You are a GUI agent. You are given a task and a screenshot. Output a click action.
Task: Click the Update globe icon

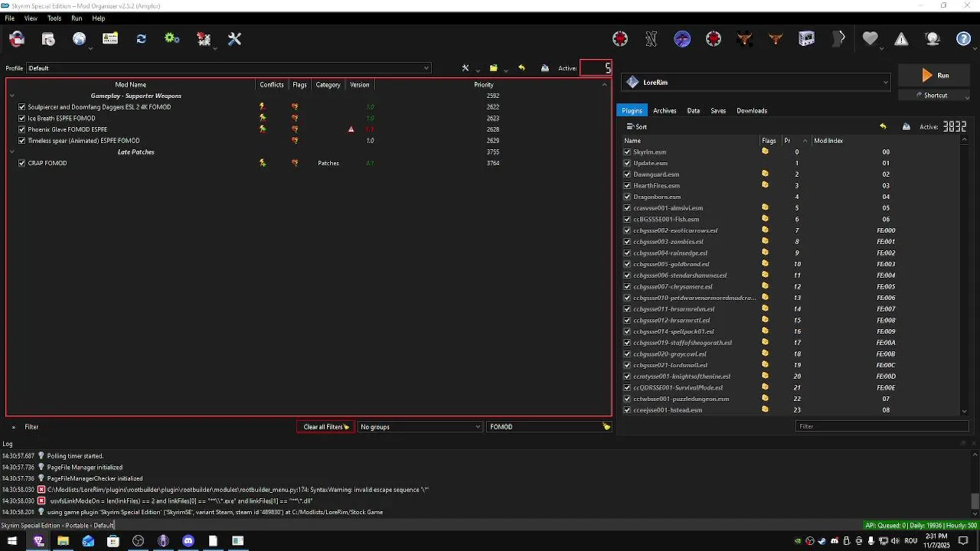pyautogui.click(x=933, y=38)
